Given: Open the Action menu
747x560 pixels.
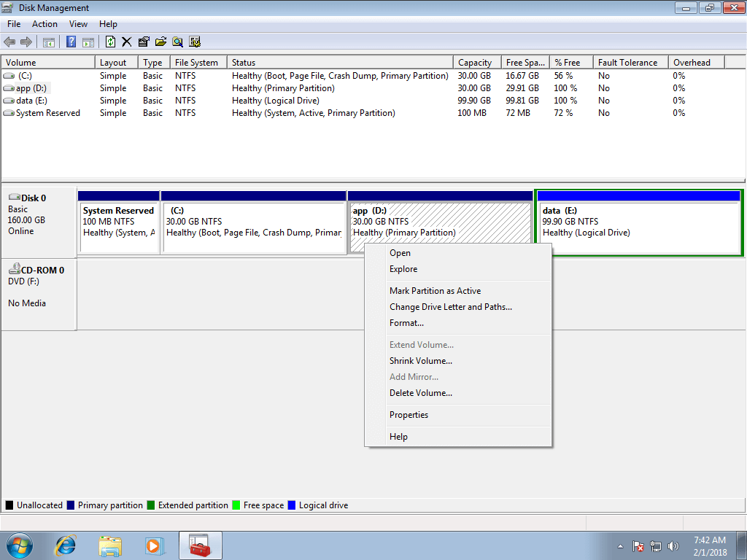Looking at the screenshot, I should [x=44, y=24].
